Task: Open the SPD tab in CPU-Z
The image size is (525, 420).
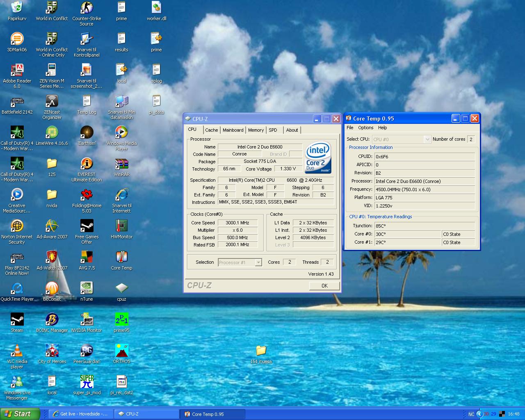Action: [x=273, y=130]
